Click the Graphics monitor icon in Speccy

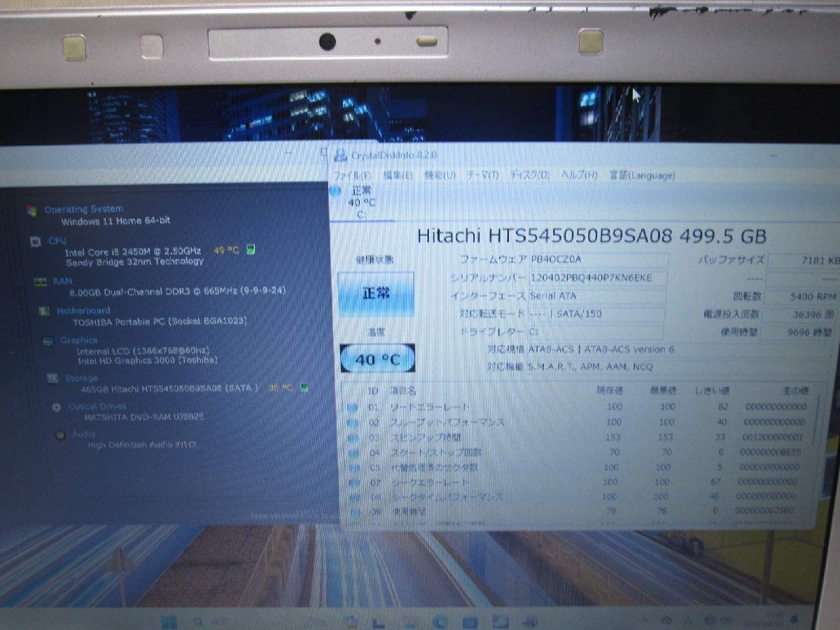click(x=48, y=342)
